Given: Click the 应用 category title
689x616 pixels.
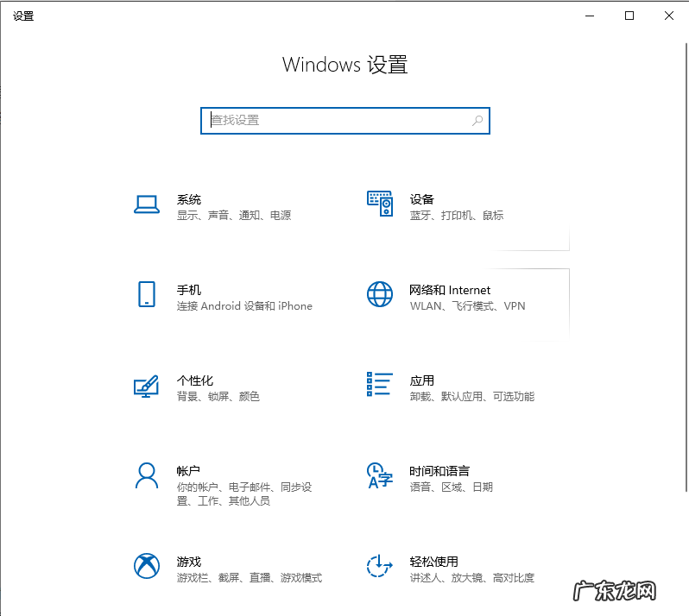Looking at the screenshot, I should (422, 380).
